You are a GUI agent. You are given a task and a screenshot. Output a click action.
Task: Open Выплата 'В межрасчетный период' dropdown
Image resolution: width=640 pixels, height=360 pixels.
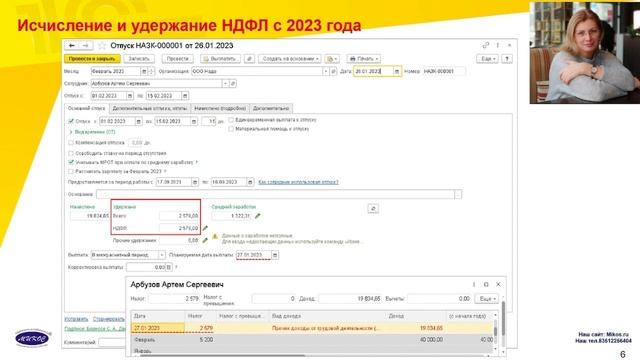click(162, 255)
